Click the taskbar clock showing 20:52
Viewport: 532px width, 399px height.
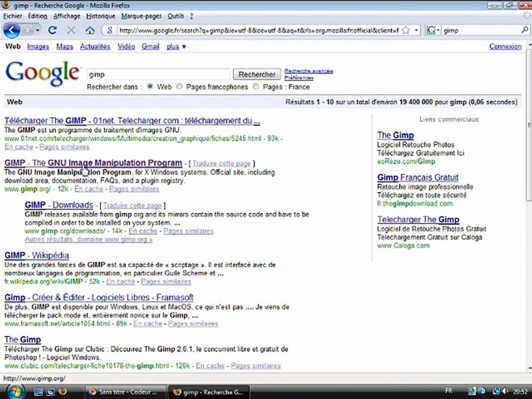(x=520, y=392)
